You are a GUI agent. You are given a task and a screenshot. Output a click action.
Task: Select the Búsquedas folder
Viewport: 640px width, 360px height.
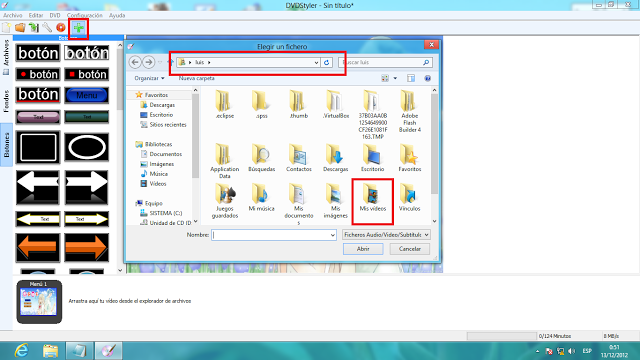coord(261,158)
